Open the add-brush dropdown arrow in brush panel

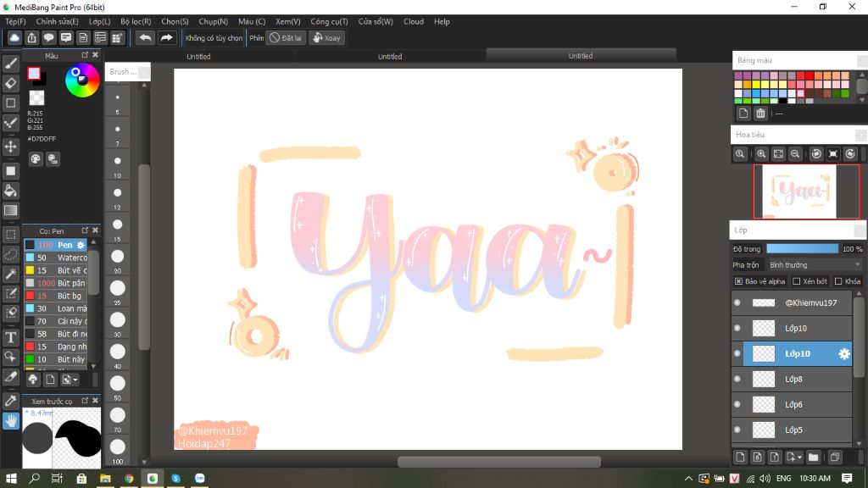point(75,380)
